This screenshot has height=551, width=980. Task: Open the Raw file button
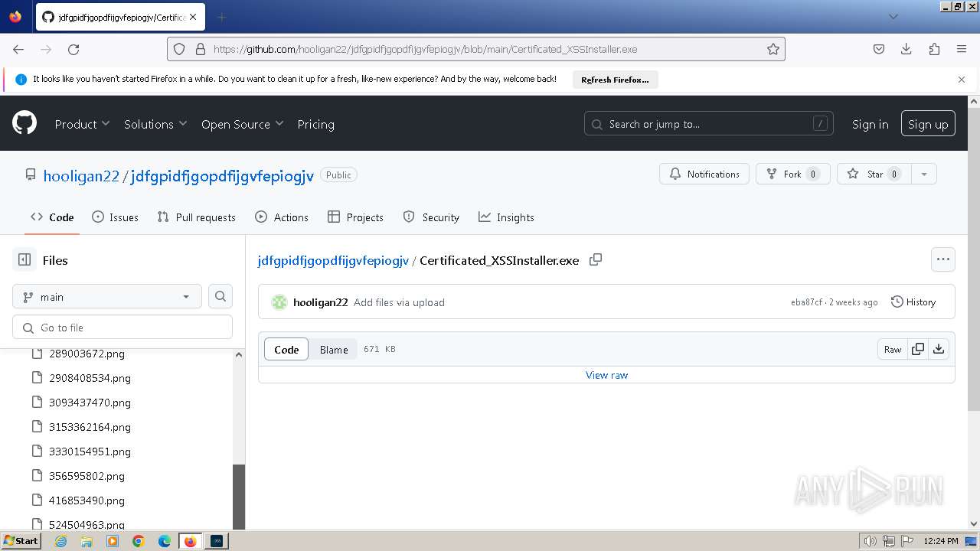(893, 349)
